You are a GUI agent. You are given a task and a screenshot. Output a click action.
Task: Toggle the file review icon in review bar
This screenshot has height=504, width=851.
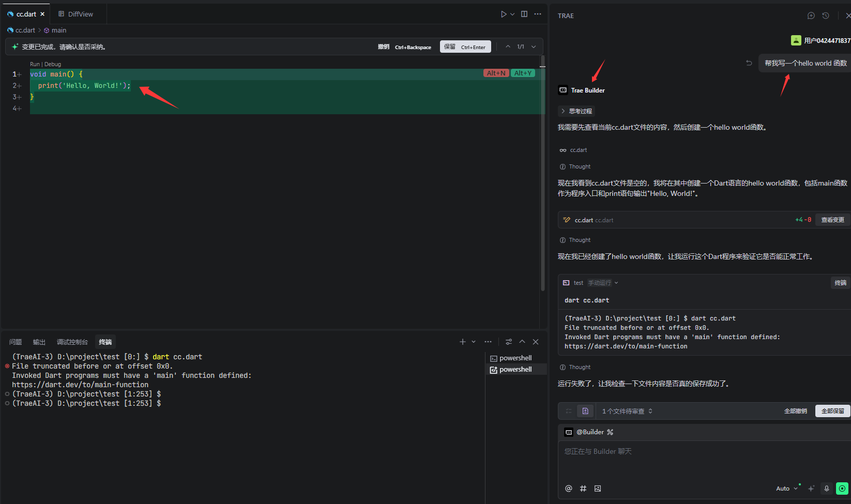tap(585, 411)
